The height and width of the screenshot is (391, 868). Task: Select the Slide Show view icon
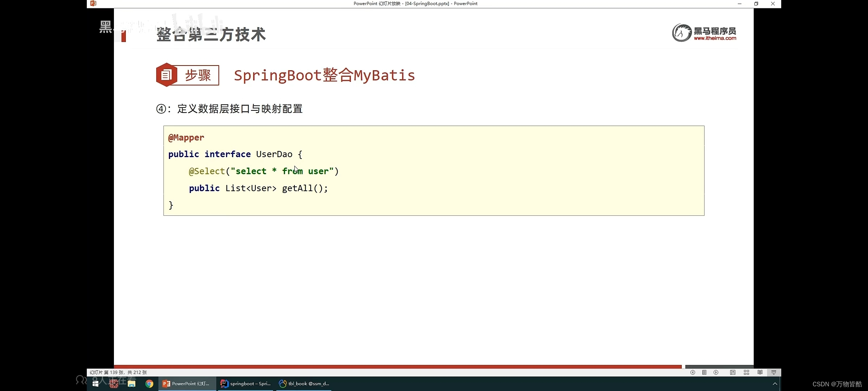(774, 372)
